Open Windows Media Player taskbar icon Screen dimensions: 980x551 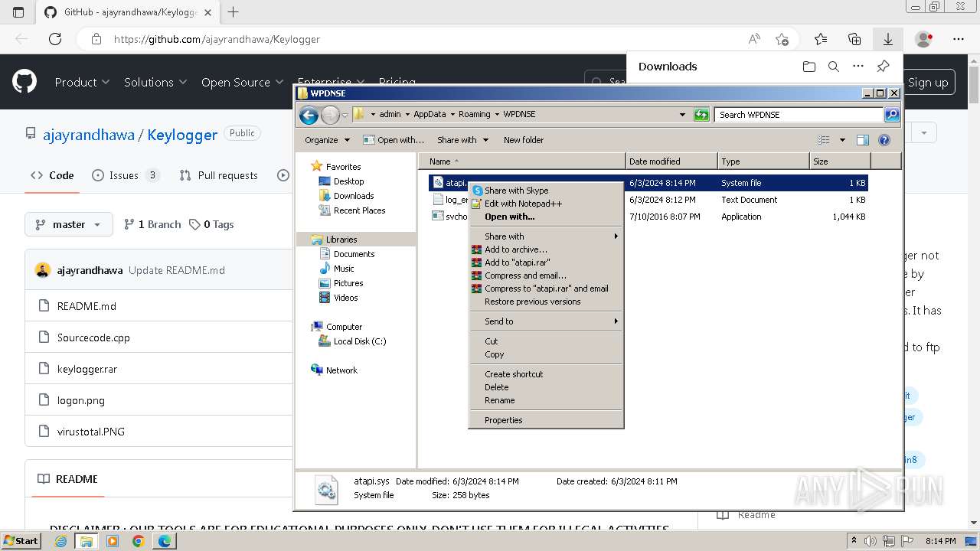pos(113,541)
